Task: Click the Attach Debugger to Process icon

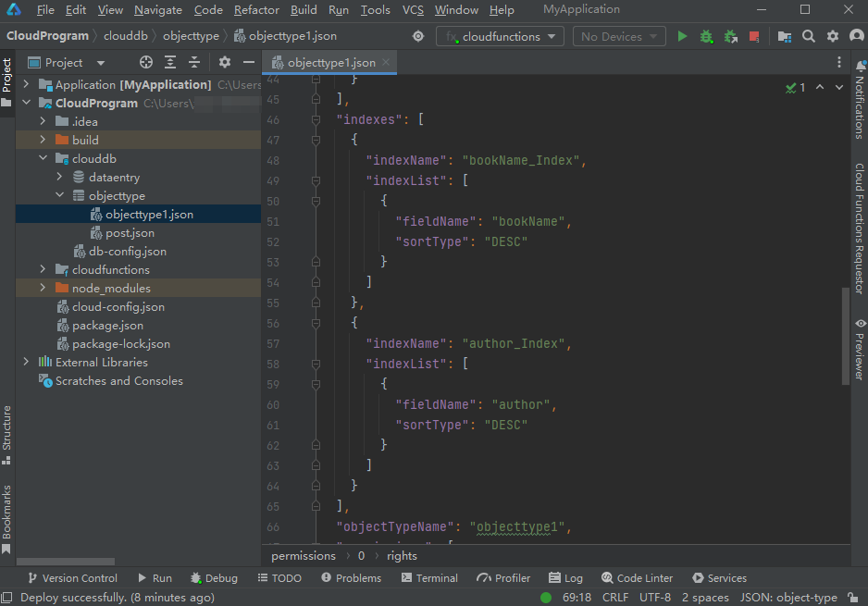Action: [x=731, y=36]
